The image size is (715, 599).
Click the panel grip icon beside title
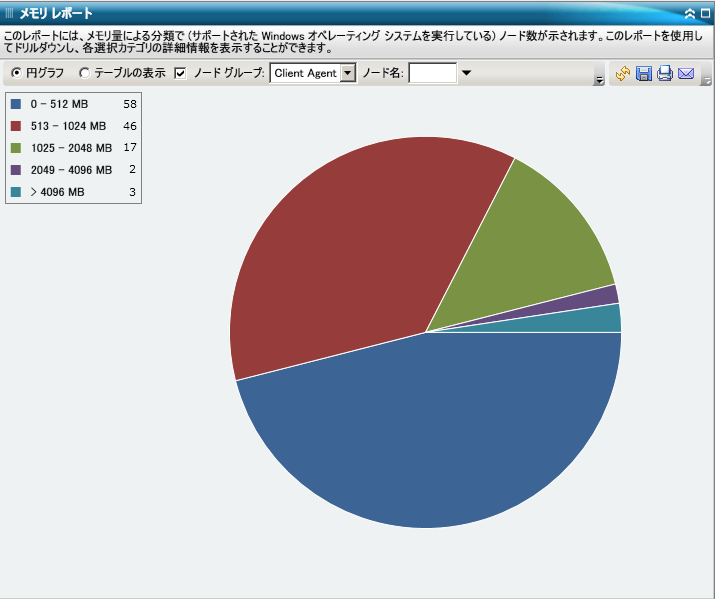click(9, 14)
